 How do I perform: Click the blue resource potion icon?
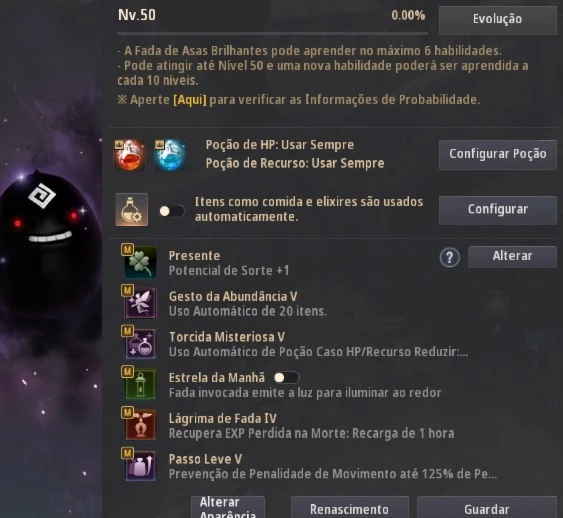tap(170, 155)
